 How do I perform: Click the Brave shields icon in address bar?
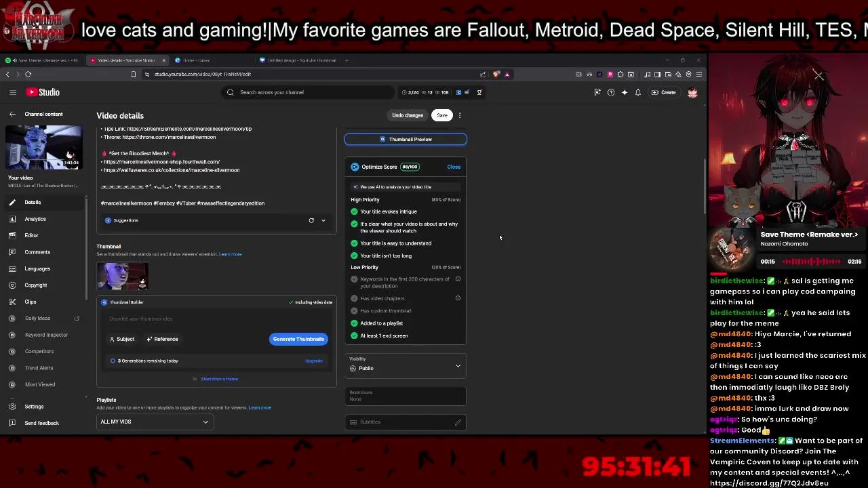[496, 74]
